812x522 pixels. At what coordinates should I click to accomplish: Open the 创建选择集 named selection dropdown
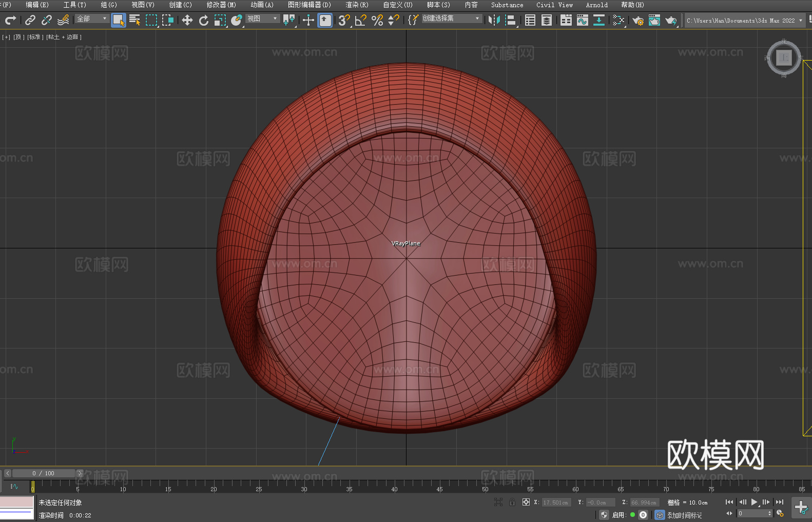452,18
